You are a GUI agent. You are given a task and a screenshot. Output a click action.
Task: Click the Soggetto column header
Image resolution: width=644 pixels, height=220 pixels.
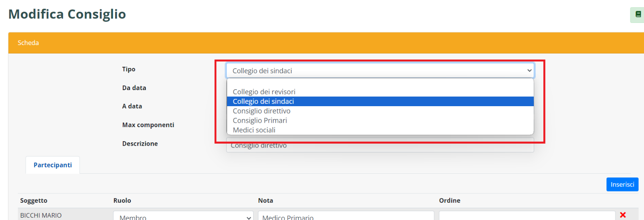(x=34, y=200)
